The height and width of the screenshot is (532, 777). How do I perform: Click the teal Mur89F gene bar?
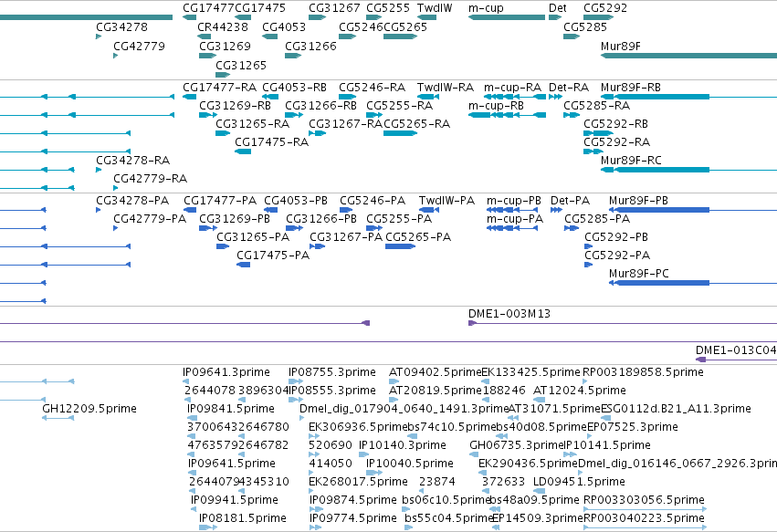(688, 56)
